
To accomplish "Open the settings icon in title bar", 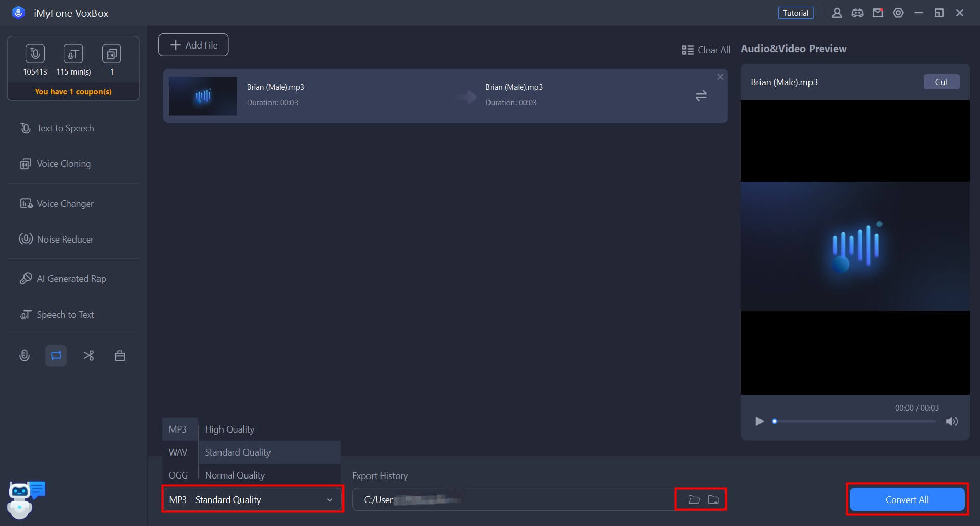I will 898,13.
